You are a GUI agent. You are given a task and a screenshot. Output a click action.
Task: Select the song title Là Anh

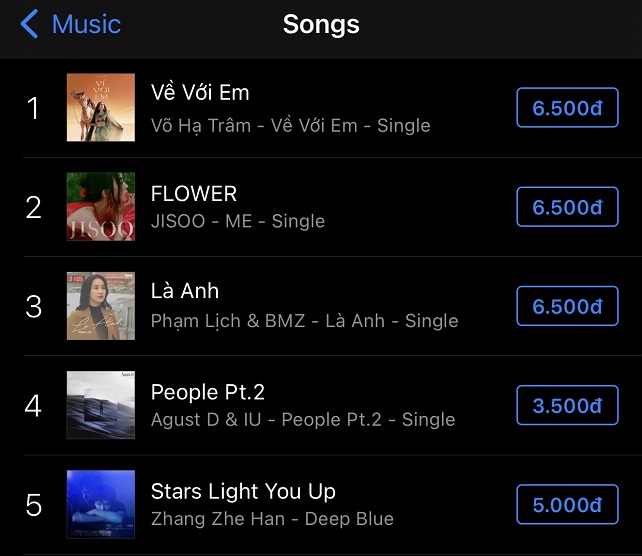coord(185,291)
